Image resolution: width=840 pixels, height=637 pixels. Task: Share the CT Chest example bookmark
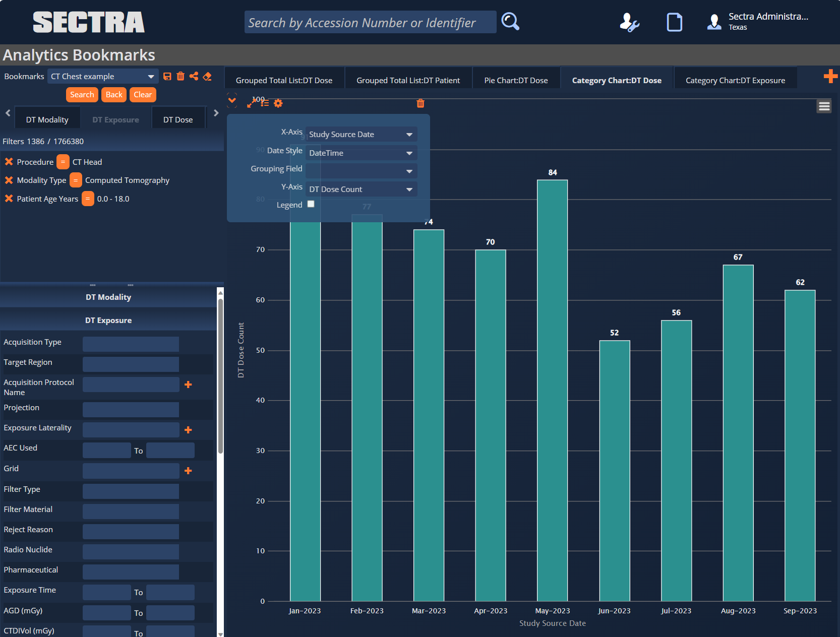pos(194,76)
